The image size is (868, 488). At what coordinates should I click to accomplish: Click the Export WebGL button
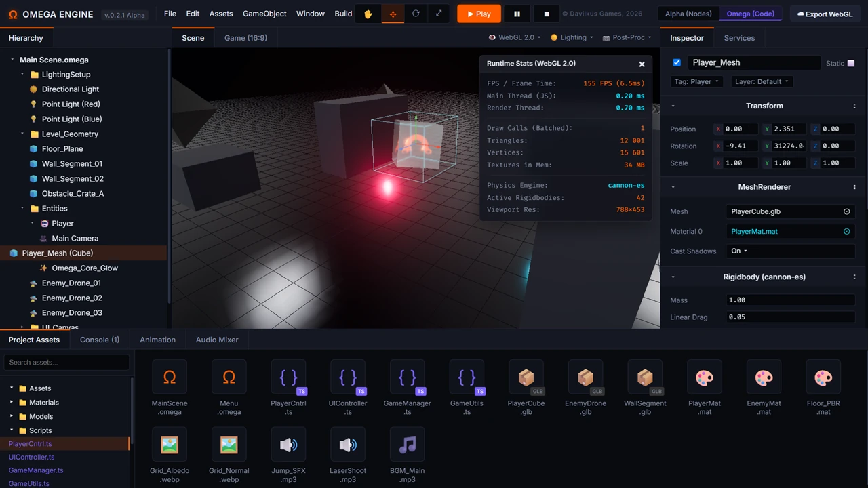pos(825,14)
